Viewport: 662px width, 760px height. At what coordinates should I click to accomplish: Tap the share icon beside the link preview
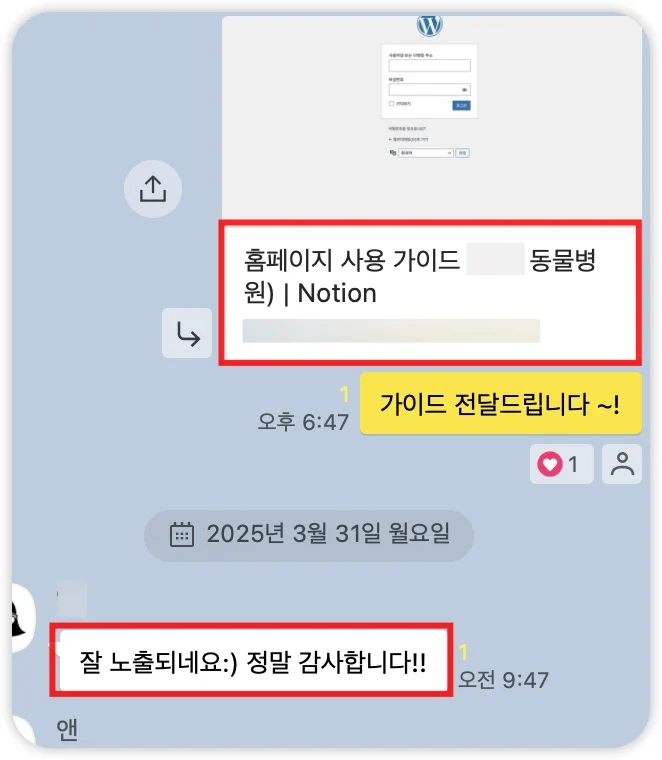coord(153,189)
